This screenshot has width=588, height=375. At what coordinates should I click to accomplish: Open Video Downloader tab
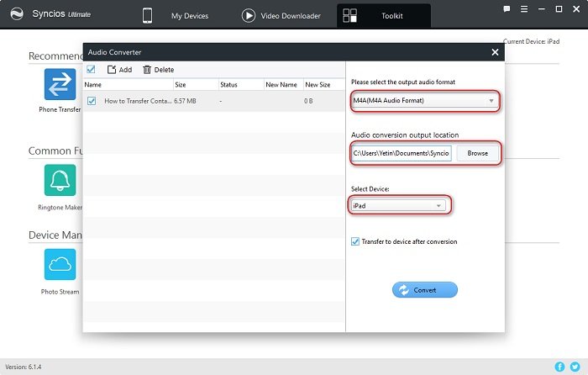click(291, 16)
